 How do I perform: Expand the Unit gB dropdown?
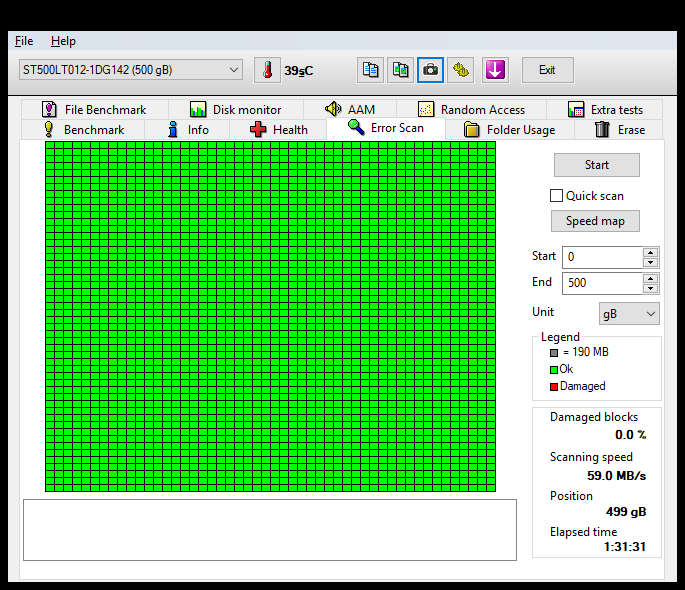pos(629,314)
